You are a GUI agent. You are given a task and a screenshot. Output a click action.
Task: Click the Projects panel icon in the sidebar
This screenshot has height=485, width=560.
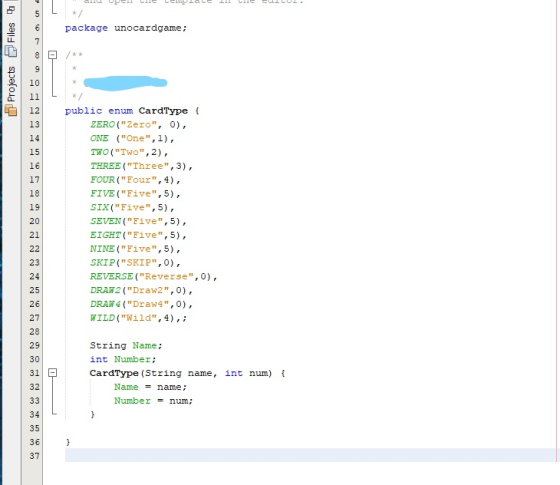(11, 110)
